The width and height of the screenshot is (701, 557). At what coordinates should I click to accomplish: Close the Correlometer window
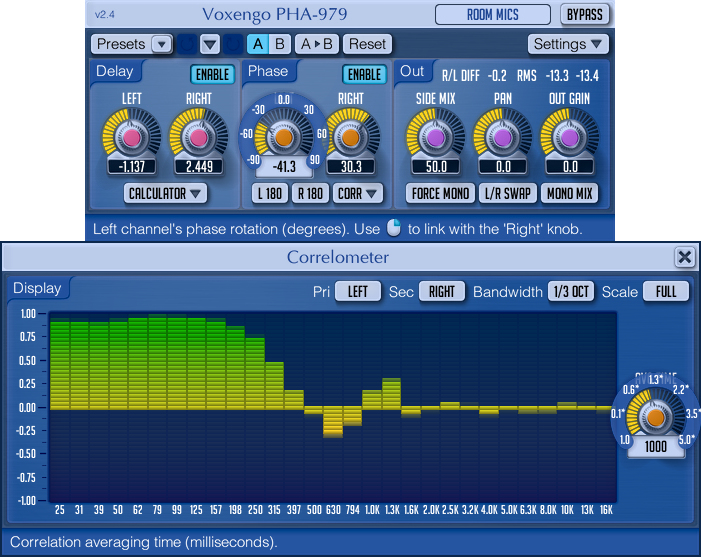[x=684, y=257]
